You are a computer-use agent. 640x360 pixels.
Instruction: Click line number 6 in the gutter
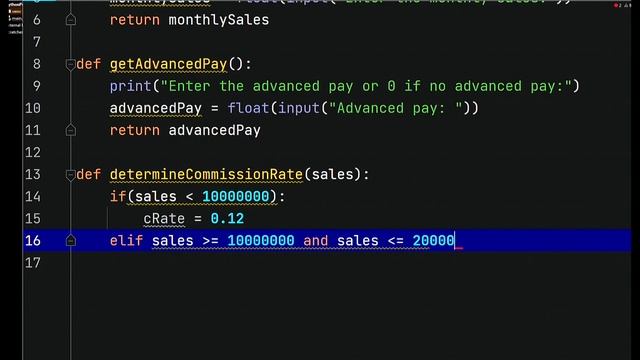pyautogui.click(x=37, y=20)
